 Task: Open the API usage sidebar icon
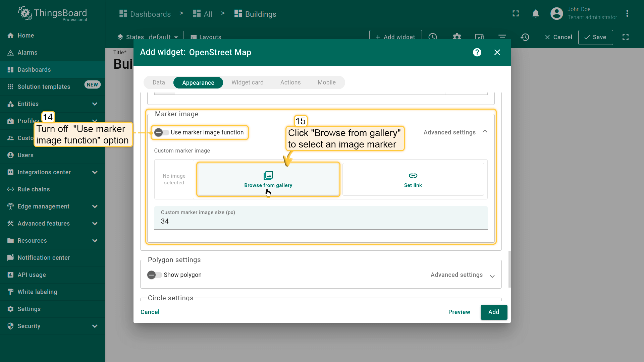coord(10,275)
